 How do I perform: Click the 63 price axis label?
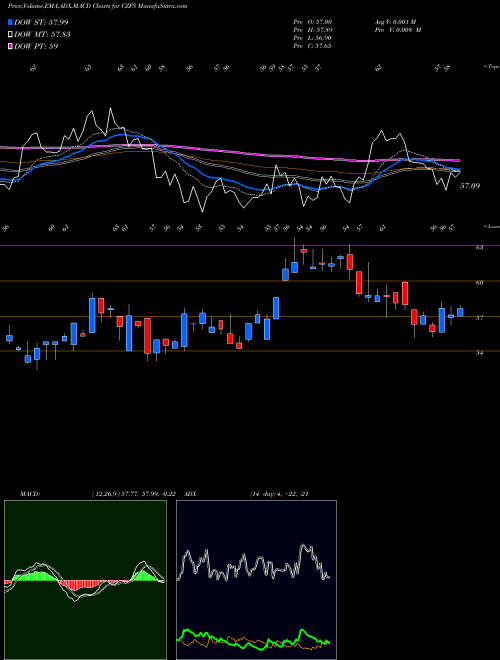pyautogui.click(x=479, y=248)
